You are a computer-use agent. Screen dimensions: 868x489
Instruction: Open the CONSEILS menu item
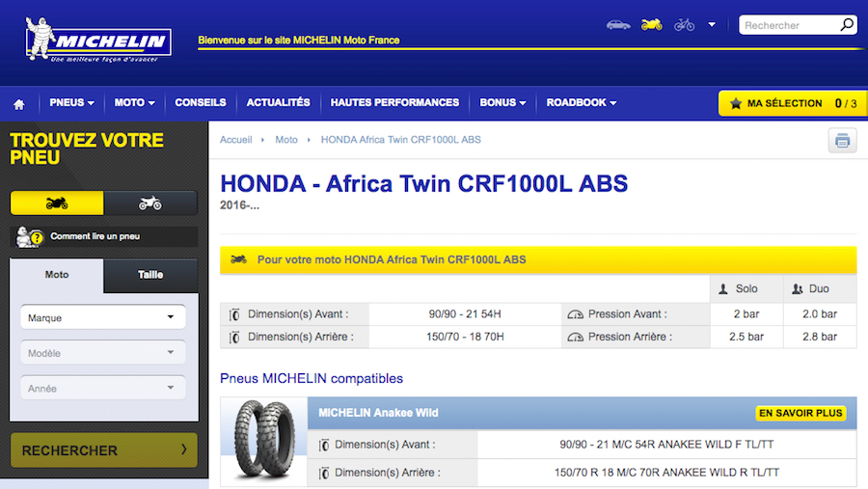coord(201,103)
